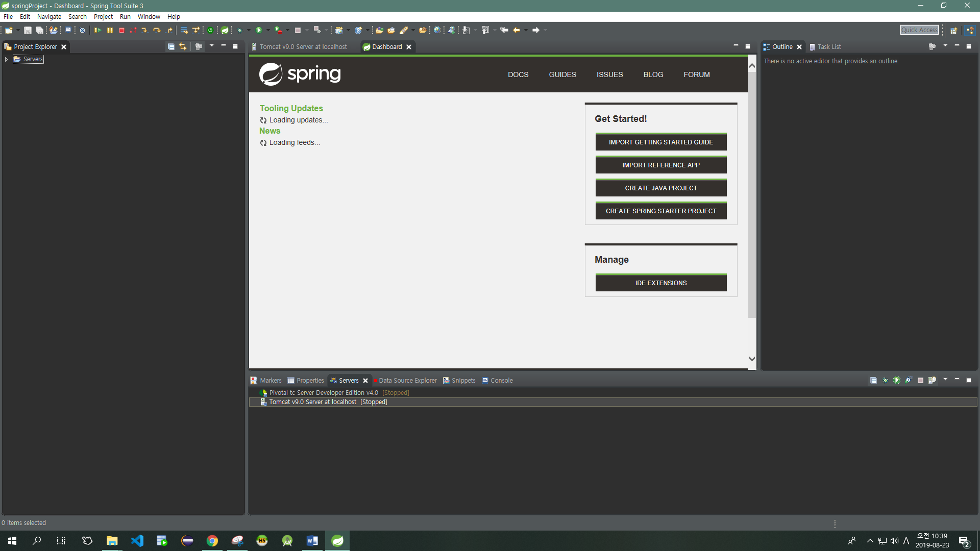The height and width of the screenshot is (551, 980).
Task: Toggle Link with Editor in Project Explorer
Action: 183,46
